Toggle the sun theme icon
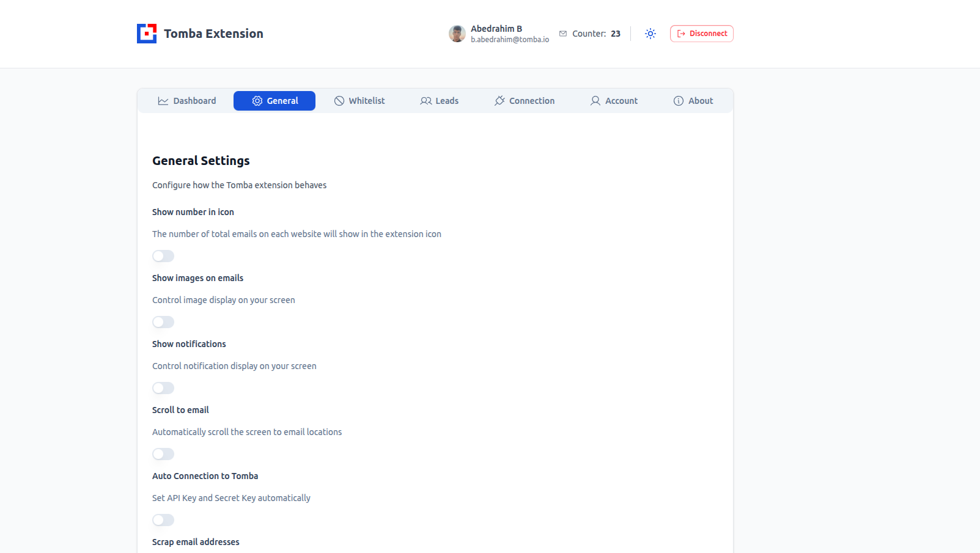 click(650, 34)
